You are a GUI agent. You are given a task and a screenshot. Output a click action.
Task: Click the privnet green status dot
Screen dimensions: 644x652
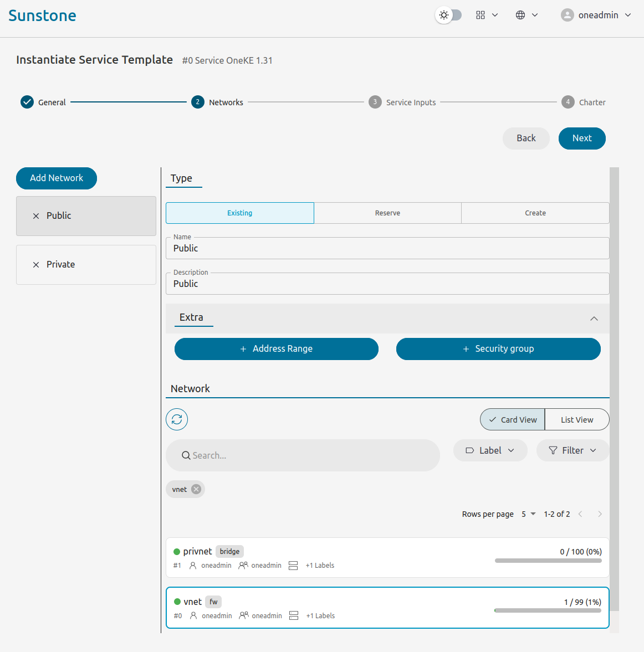point(177,552)
